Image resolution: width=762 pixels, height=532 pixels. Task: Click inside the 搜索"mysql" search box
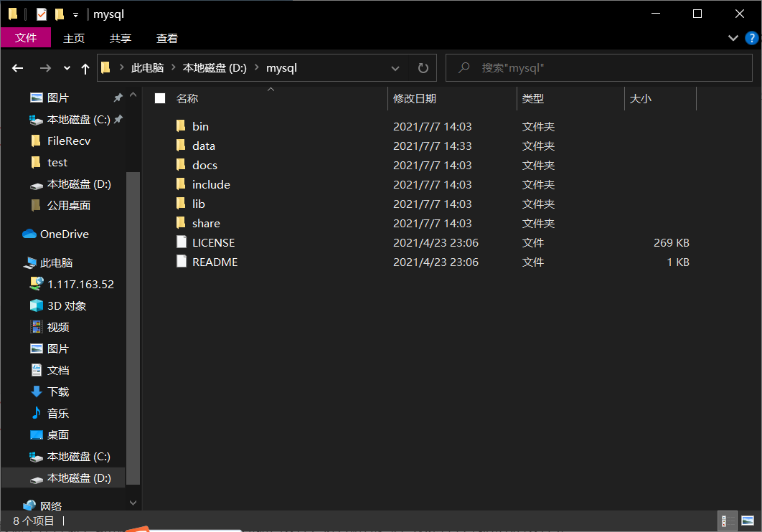coord(598,68)
